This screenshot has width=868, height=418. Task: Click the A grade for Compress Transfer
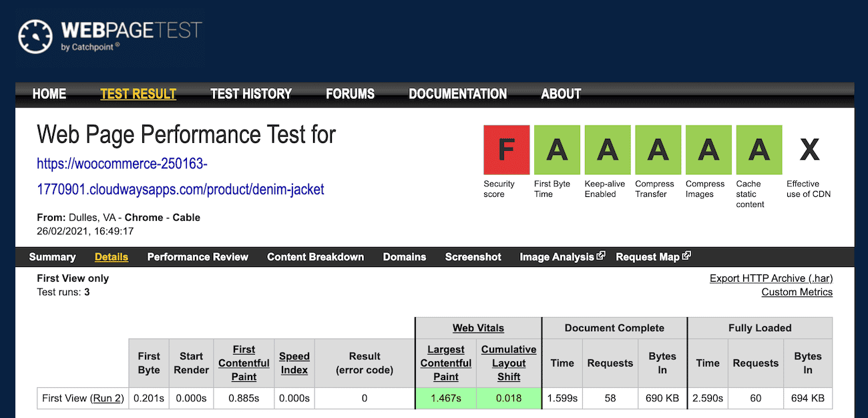click(658, 150)
